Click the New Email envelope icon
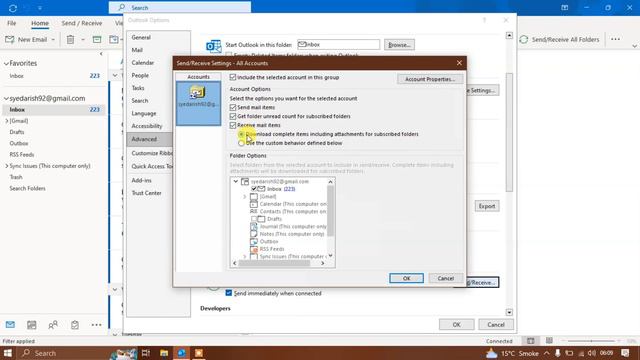Screen dimensions: 640x360 10,40
